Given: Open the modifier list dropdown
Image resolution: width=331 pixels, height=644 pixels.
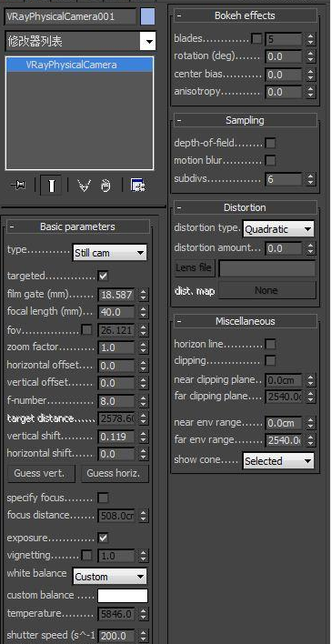Looking at the screenshot, I should [x=148, y=41].
